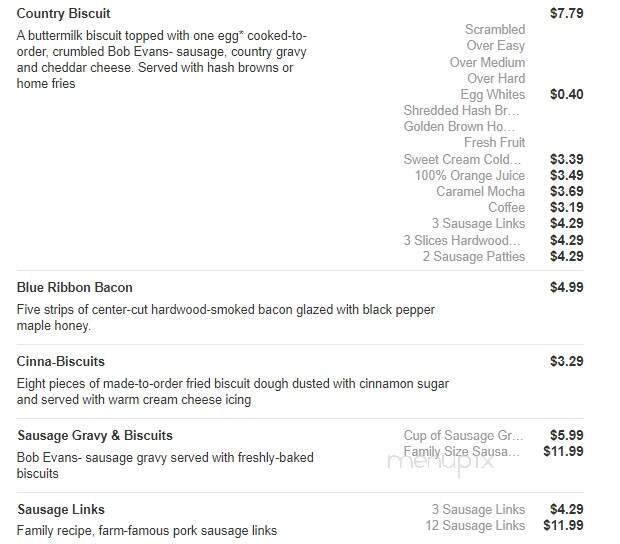Select the truncated Cup of Sausage Gr... option
620x544 pixels.
click(463, 435)
